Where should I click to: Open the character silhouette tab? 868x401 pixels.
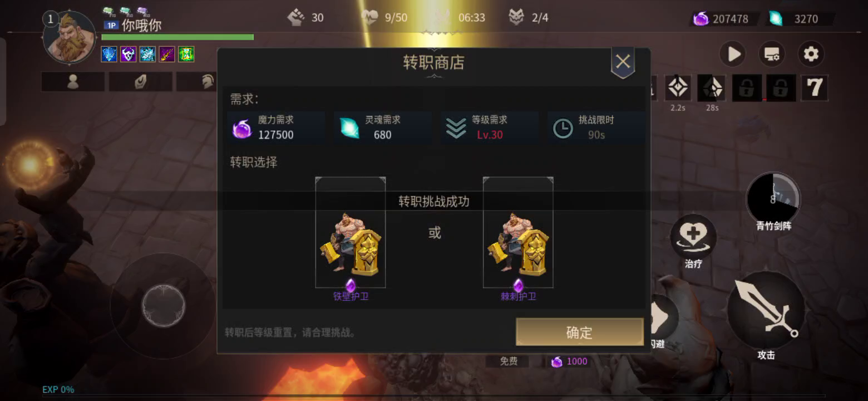73,82
